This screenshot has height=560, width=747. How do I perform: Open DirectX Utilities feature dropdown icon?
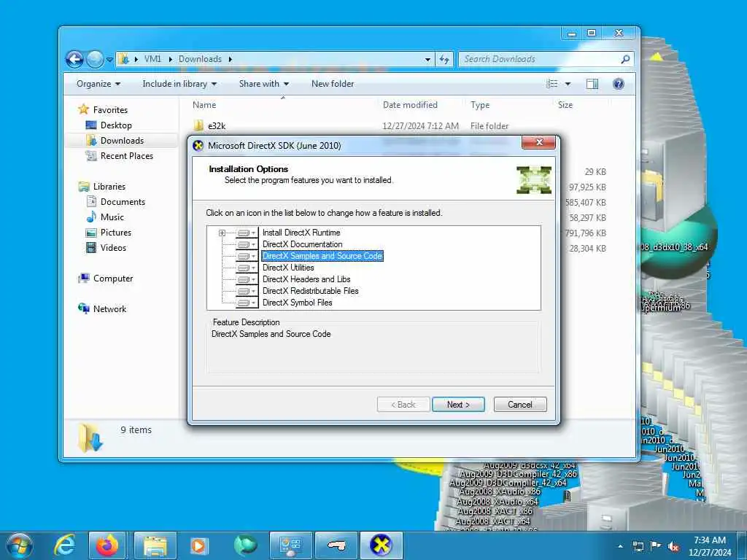tap(247, 268)
